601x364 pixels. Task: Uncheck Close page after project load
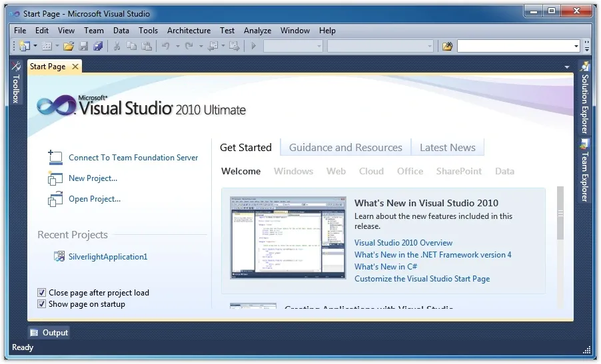coord(42,293)
